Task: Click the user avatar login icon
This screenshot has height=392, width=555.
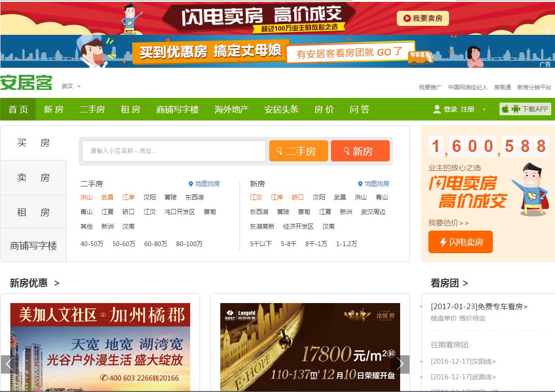Action: [437, 109]
